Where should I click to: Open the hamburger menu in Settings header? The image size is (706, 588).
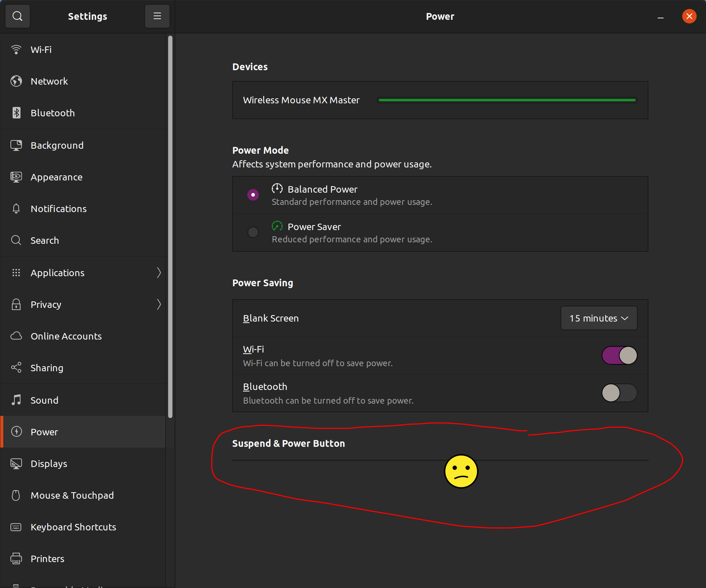point(157,16)
